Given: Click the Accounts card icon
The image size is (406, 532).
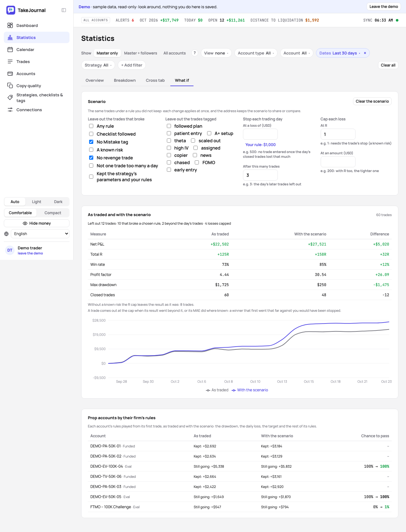Looking at the screenshot, I should [10, 74].
